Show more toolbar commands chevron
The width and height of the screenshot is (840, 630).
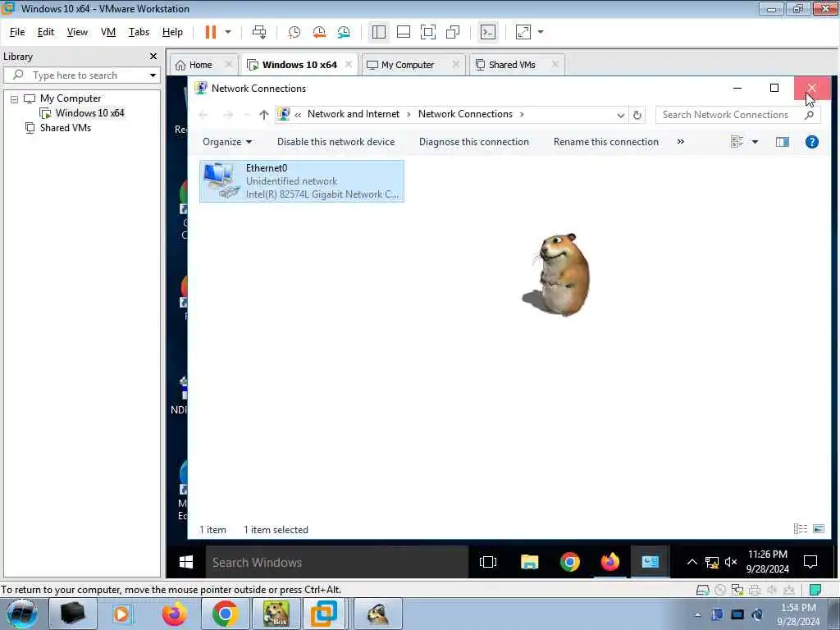pos(680,141)
